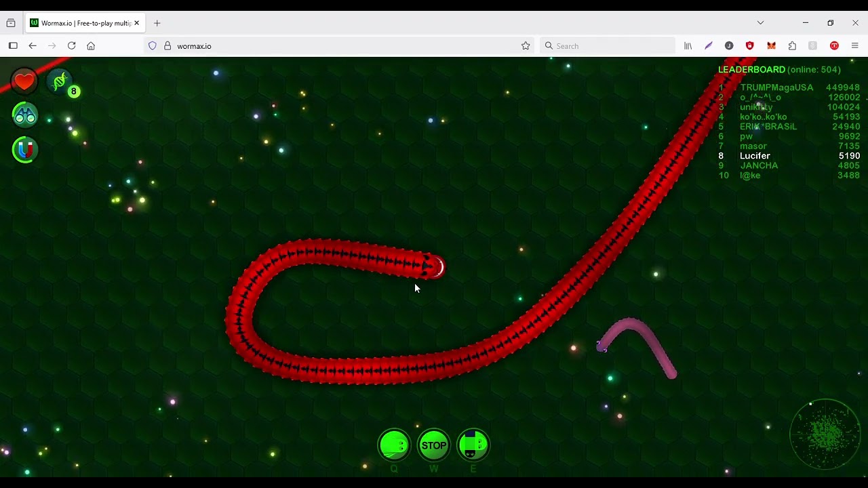Image resolution: width=868 pixels, height=488 pixels.
Task: Click score 449948 in leaderboard
Action: [843, 87]
